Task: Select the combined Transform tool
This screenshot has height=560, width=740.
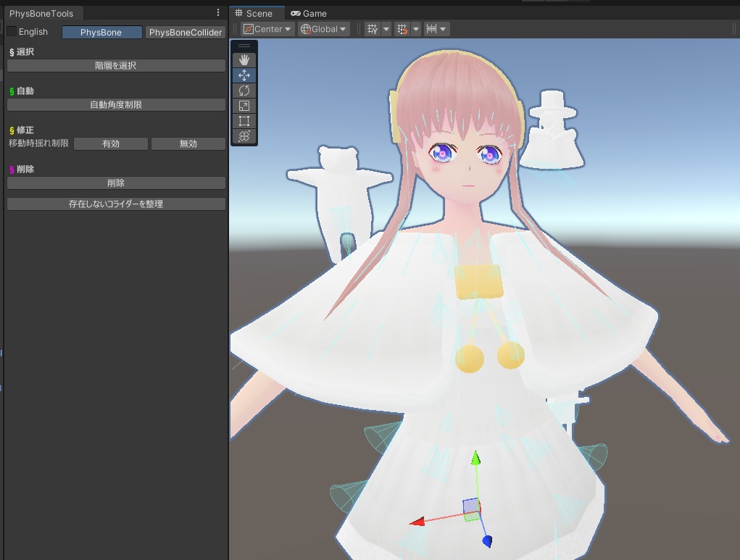Action: 244,136
